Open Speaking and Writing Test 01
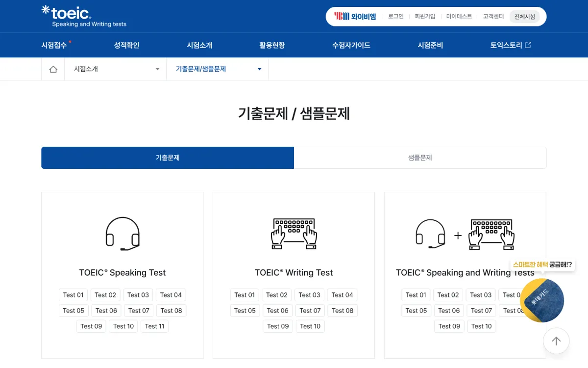The image size is (588, 368). (x=416, y=295)
